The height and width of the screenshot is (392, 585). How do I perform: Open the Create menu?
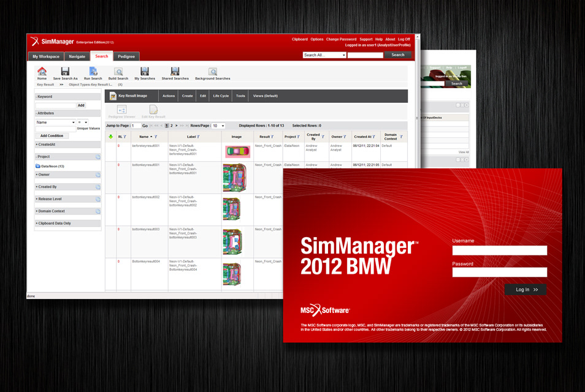(187, 96)
